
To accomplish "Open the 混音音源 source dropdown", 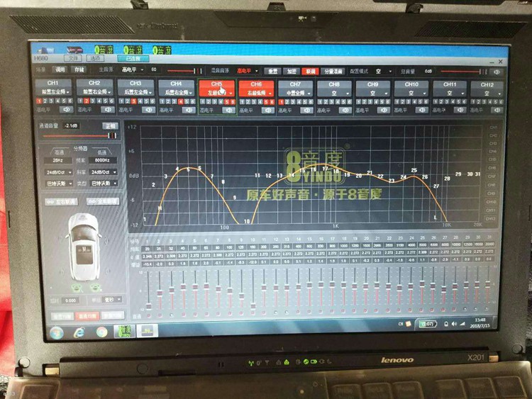I will click(x=248, y=71).
